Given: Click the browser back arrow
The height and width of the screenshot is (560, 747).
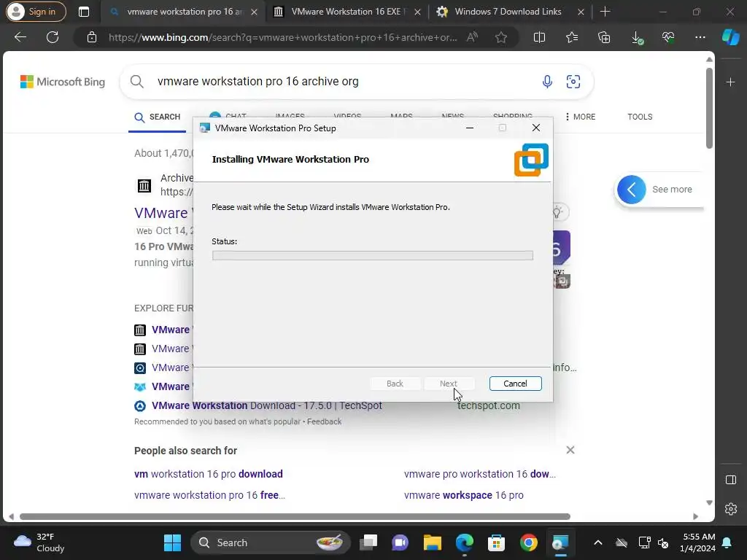Looking at the screenshot, I should [20, 37].
